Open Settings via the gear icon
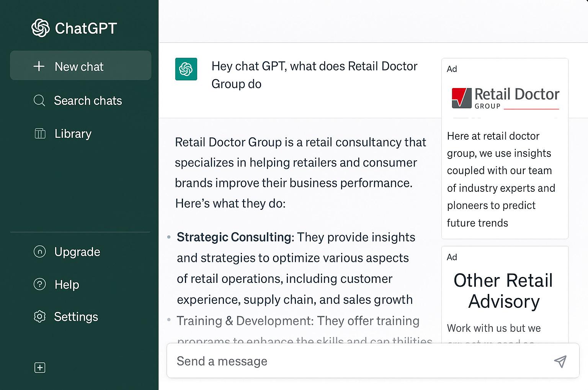The height and width of the screenshot is (390, 588). coord(40,317)
